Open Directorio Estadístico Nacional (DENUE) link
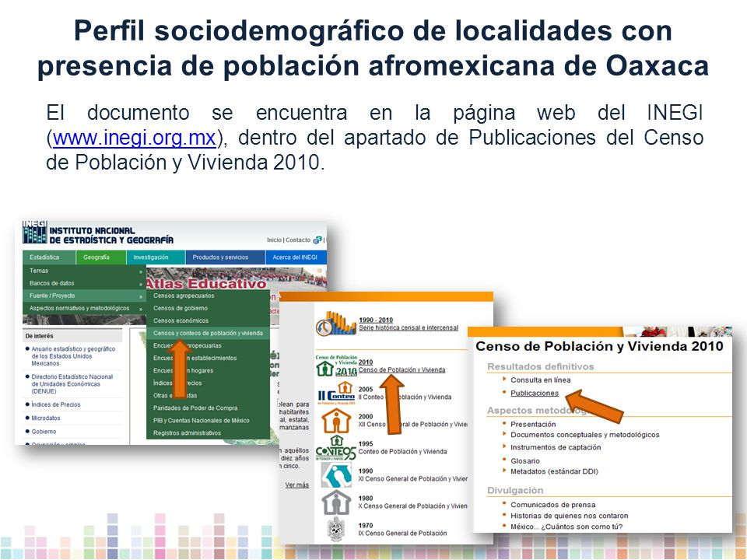The width and height of the screenshot is (747, 560). tap(72, 383)
